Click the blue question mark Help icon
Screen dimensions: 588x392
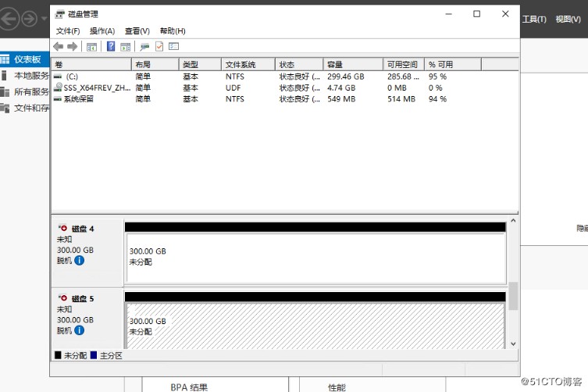click(x=111, y=47)
